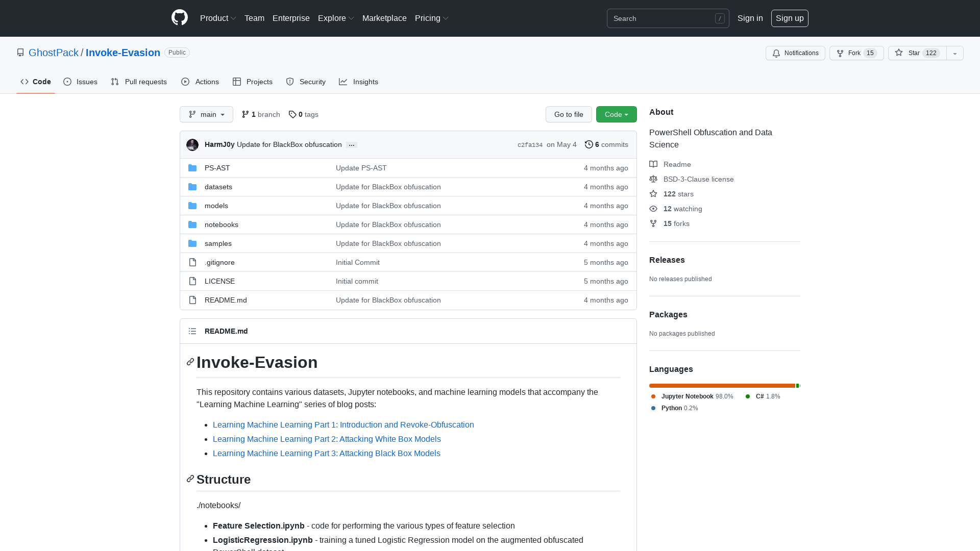Star the Invoke-Evasion repository
980x551 pixels.
click(x=917, y=53)
